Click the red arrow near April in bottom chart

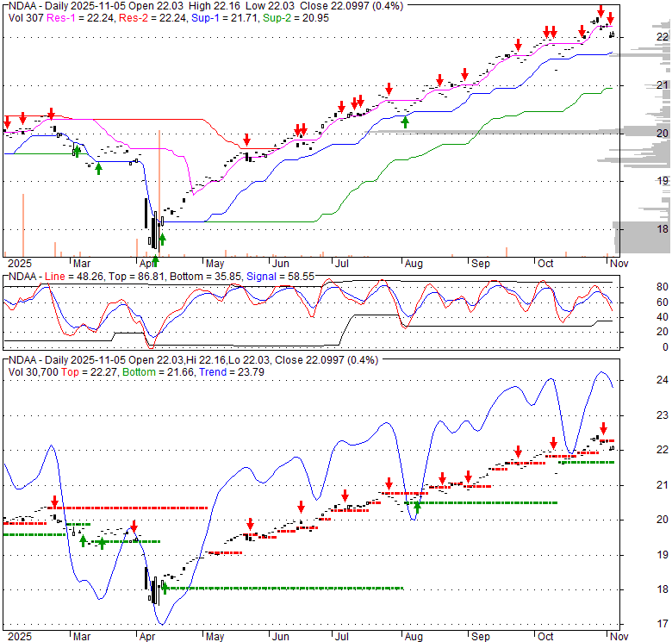coord(134,527)
